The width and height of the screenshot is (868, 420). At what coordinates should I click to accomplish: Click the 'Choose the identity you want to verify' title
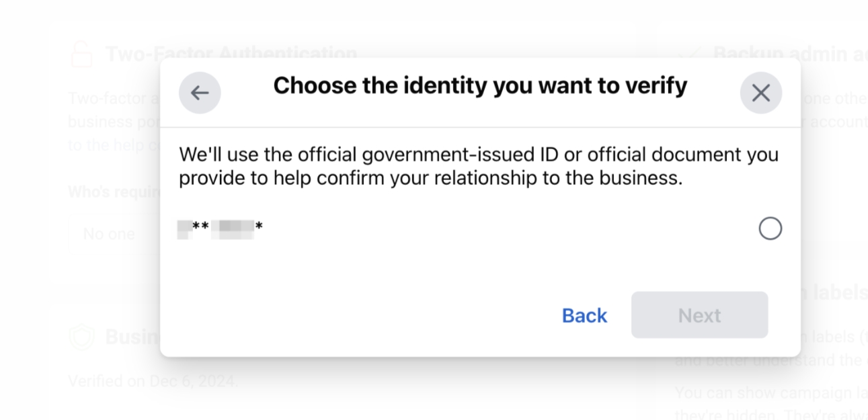(x=480, y=86)
